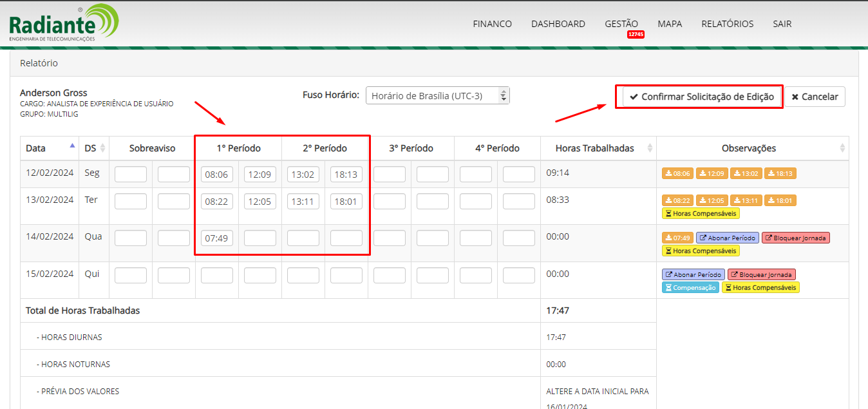Click the 07:49 download tag for 14/02/2024
The width and height of the screenshot is (868, 409).
click(677, 238)
